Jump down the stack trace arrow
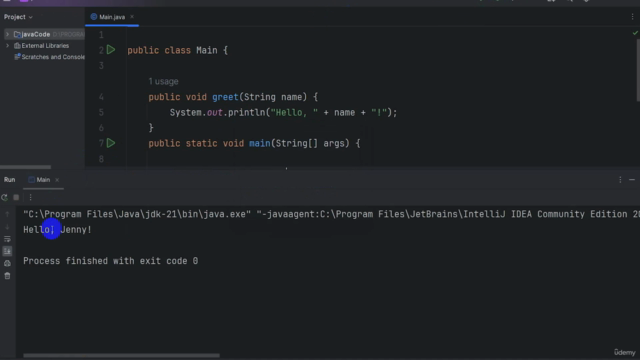This screenshot has width=640, height=360. coord(7,227)
